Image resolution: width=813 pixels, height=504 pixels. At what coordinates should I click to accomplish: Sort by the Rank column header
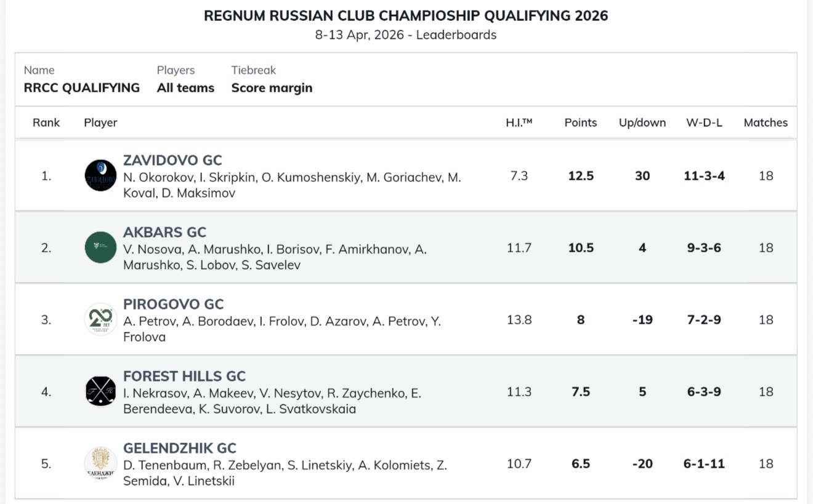point(46,122)
